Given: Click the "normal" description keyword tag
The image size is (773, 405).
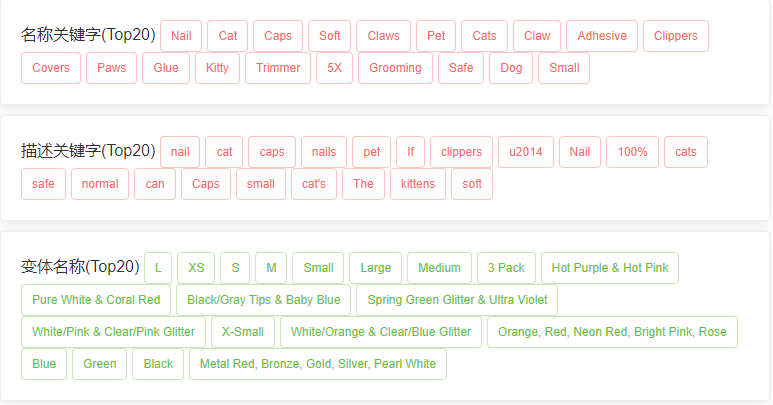Looking at the screenshot, I should pyautogui.click(x=100, y=184).
